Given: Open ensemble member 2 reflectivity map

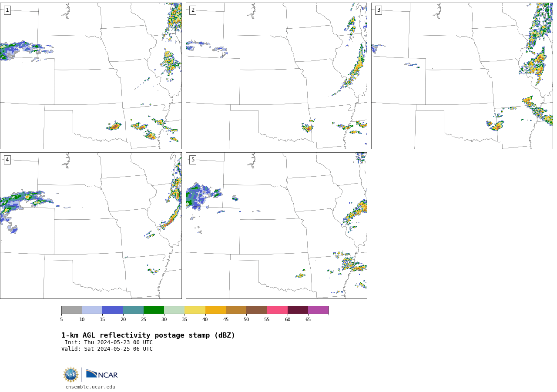Looking at the screenshot, I should (x=276, y=76).
